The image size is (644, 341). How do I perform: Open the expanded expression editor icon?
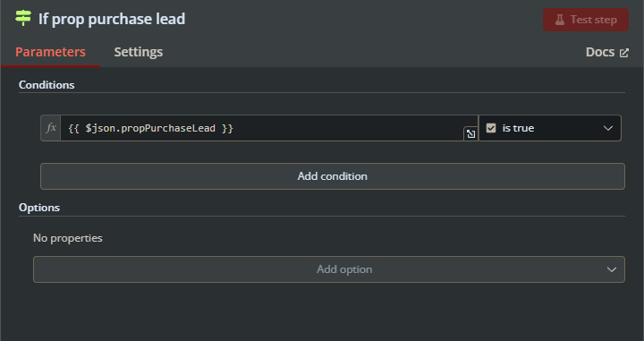tap(470, 134)
